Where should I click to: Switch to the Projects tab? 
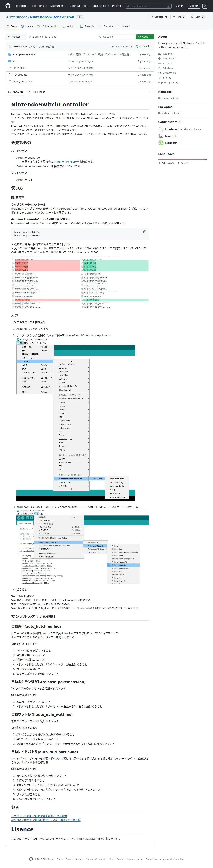tap(87, 26)
